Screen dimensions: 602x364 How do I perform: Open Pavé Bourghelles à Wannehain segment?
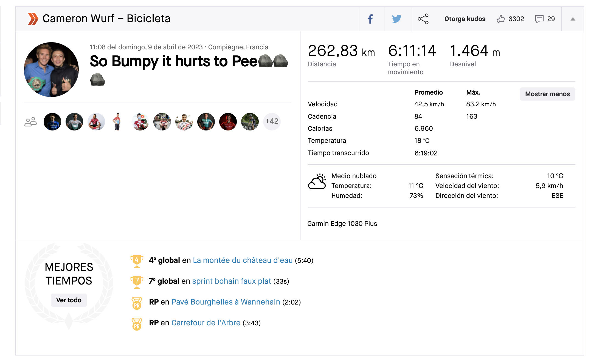coord(226,302)
